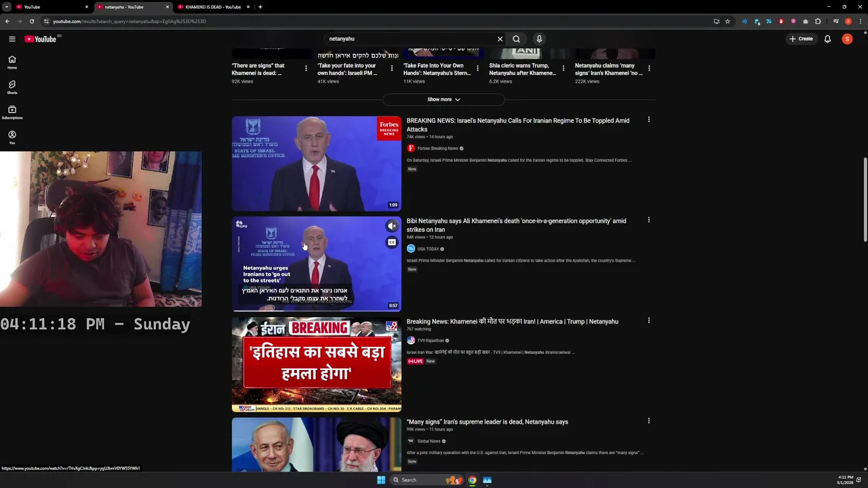
Task: Open Shorts in the YouTube sidebar
Action: point(12,87)
